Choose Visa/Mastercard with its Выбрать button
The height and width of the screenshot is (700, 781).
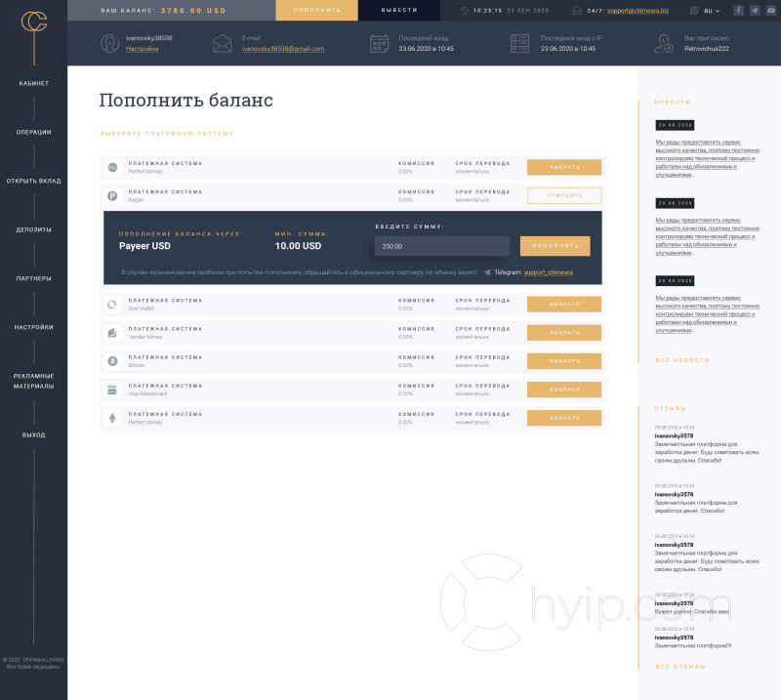coord(564,390)
